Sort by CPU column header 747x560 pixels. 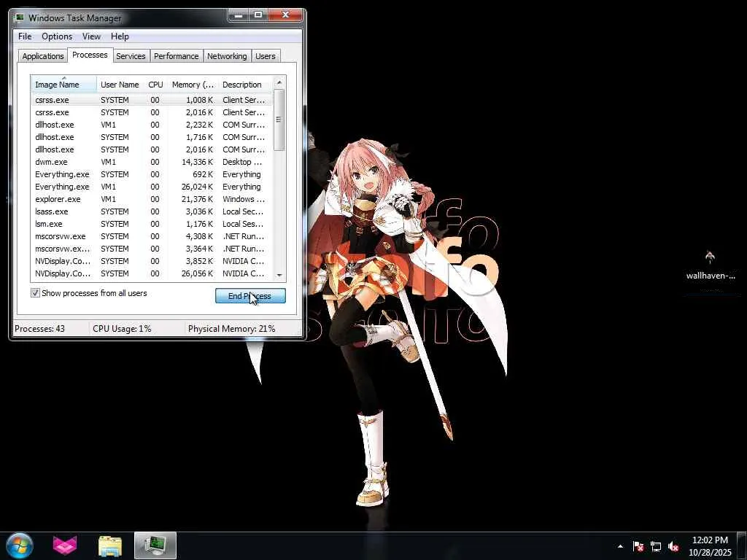pos(155,85)
